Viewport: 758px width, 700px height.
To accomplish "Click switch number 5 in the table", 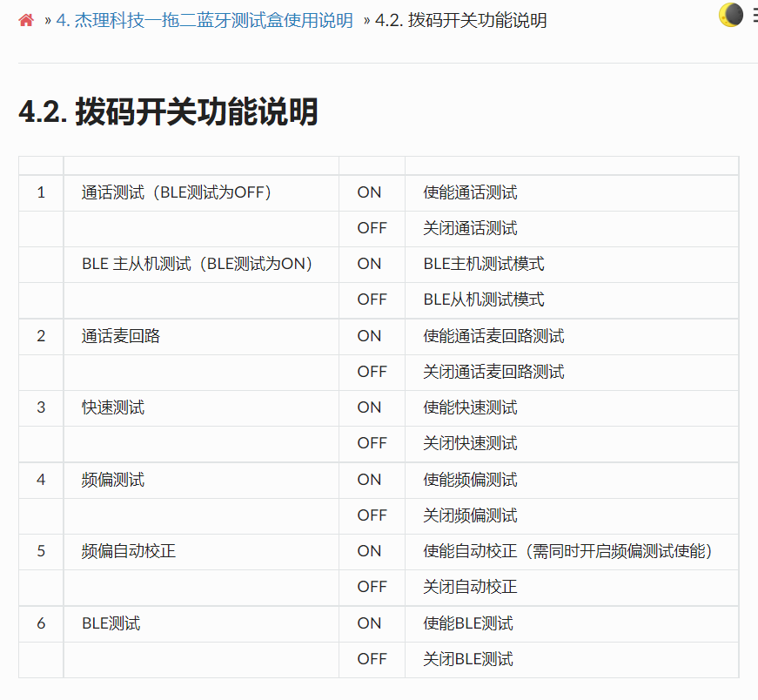I will (x=41, y=551).
